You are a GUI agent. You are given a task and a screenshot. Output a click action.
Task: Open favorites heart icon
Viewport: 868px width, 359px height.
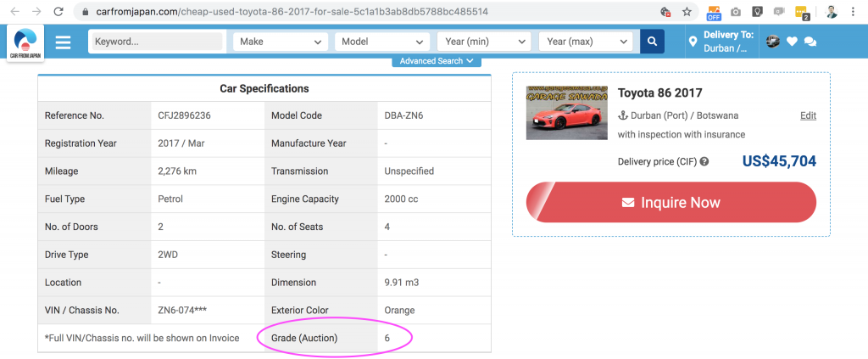click(793, 42)
